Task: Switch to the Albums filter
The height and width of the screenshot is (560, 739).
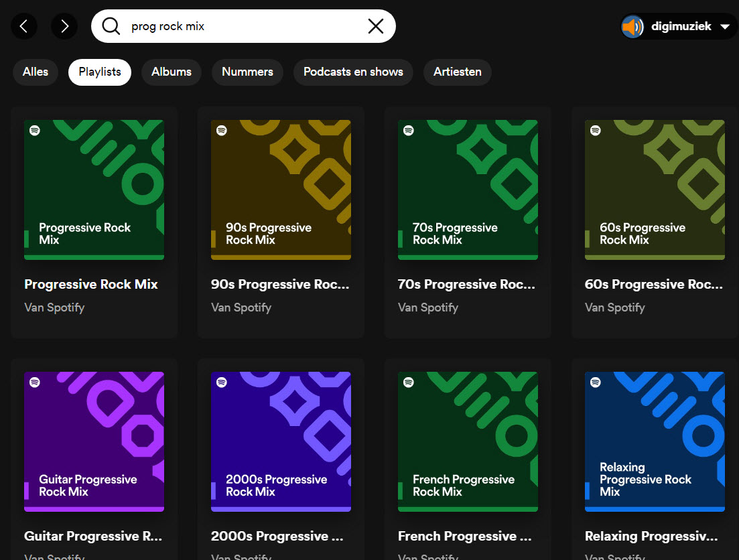Action: pyautogui.click(x=172, y=72)
